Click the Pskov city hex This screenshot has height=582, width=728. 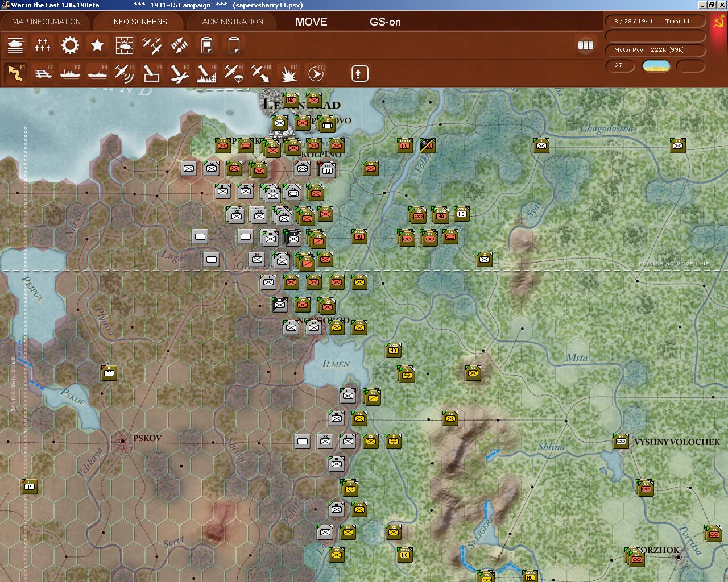pyautogui.click(x=122, y=440)
